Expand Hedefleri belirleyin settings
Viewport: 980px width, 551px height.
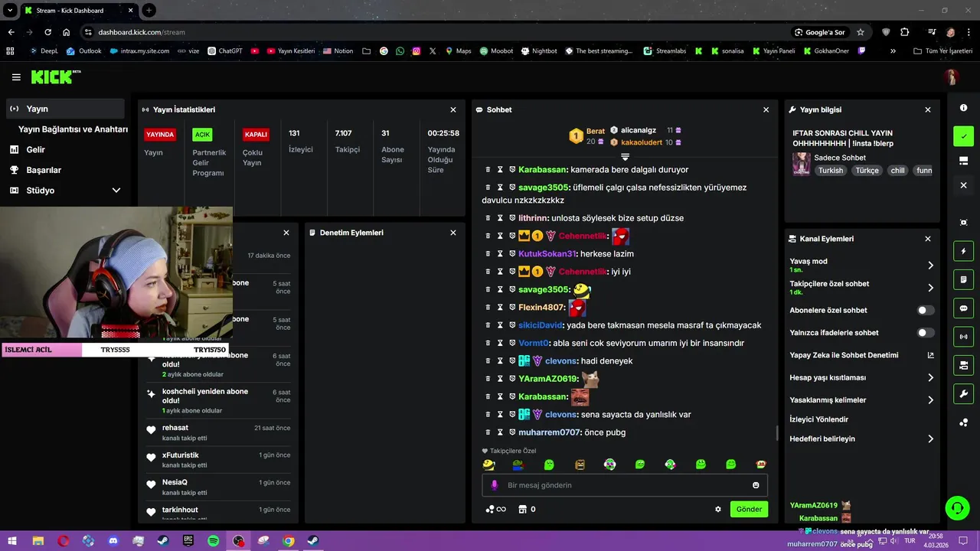(930, 439)
